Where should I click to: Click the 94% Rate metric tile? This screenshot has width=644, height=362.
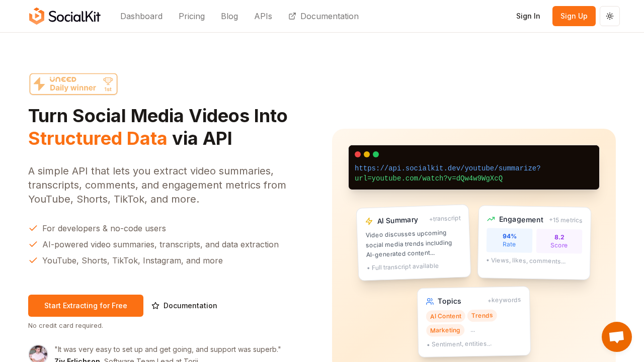coord(509,240)
